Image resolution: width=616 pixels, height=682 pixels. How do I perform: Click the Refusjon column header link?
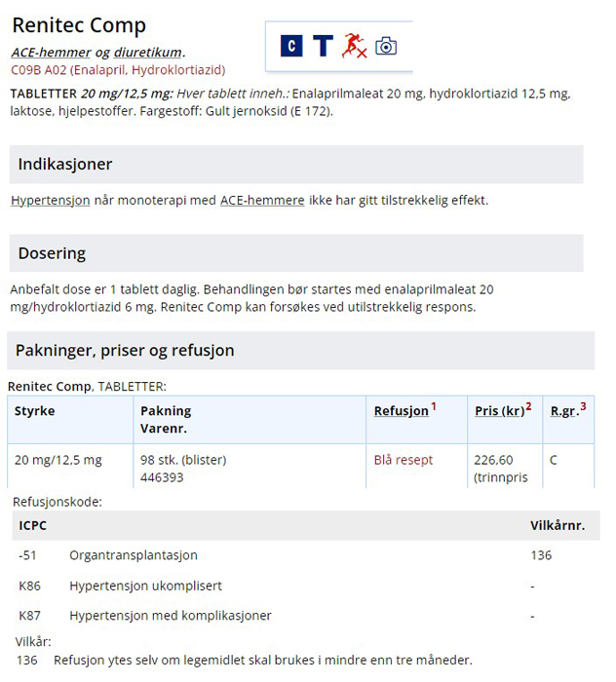(401, 411)
